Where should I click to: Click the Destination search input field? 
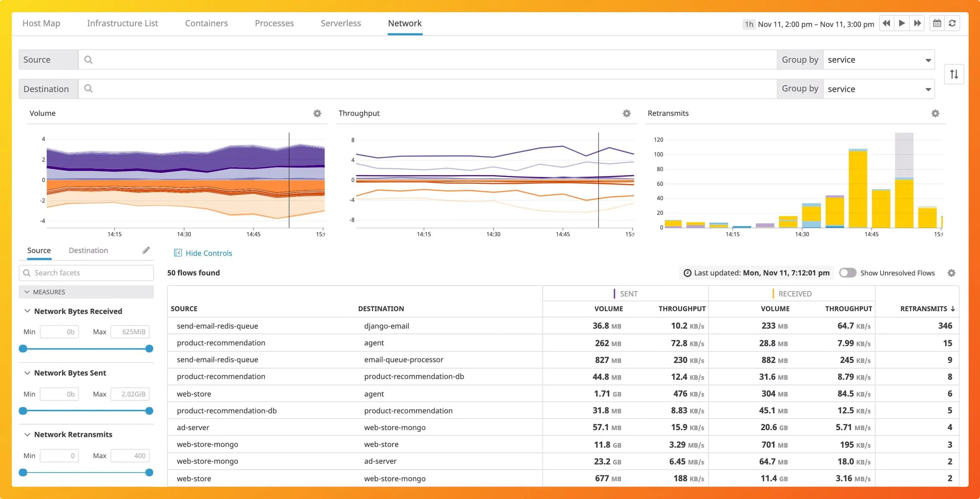[x=428, y=89]
